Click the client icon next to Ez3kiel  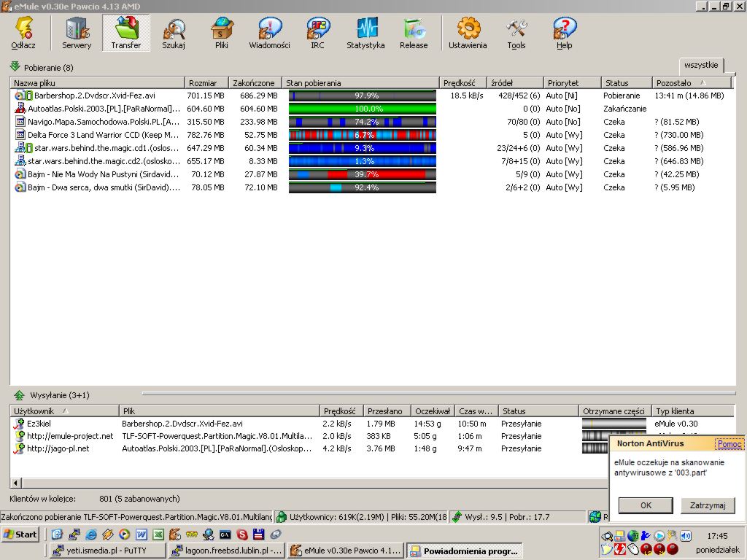click(19, 424)
